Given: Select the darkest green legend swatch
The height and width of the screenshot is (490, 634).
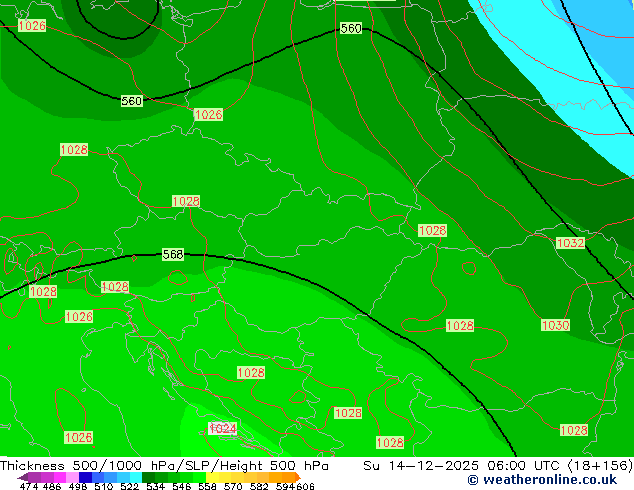Looking at the screenshot, I should tap(148, 477).
